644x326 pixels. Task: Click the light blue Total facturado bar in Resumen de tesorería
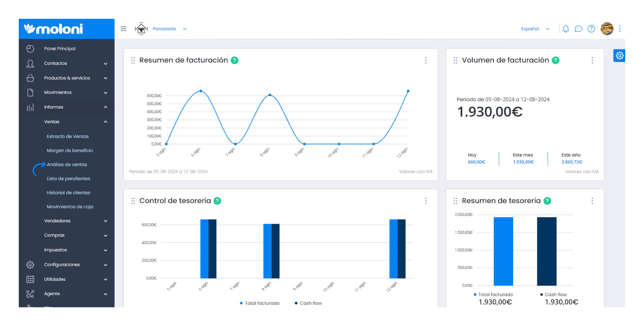point(503,251)
